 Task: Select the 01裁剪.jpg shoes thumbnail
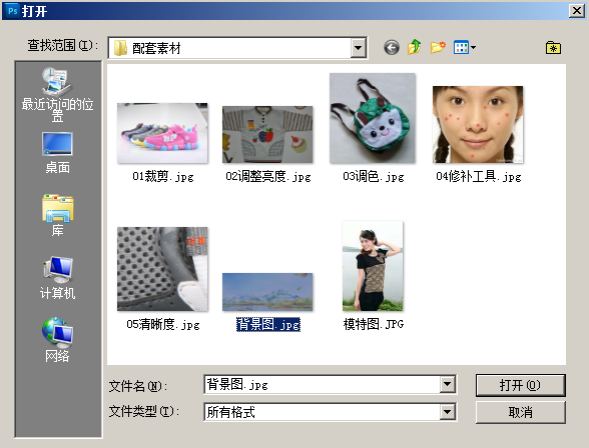click(x=162, y=133)
